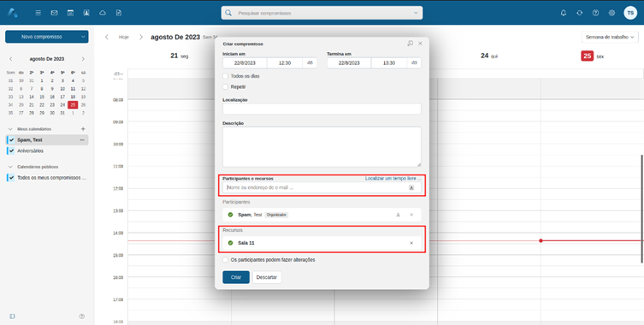644x325 pixels.
Task: Open end timezone -03 selector
Action: pos(414,63)
